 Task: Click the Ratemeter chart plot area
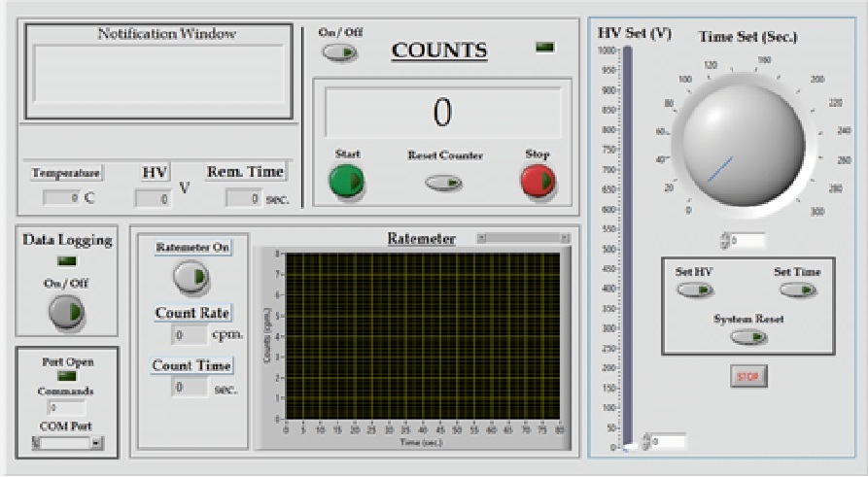423,336
